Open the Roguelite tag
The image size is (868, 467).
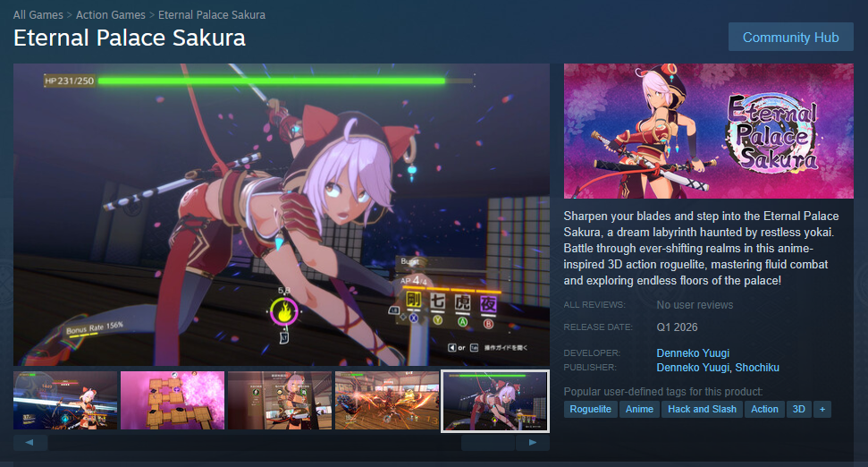pos(591,410)
